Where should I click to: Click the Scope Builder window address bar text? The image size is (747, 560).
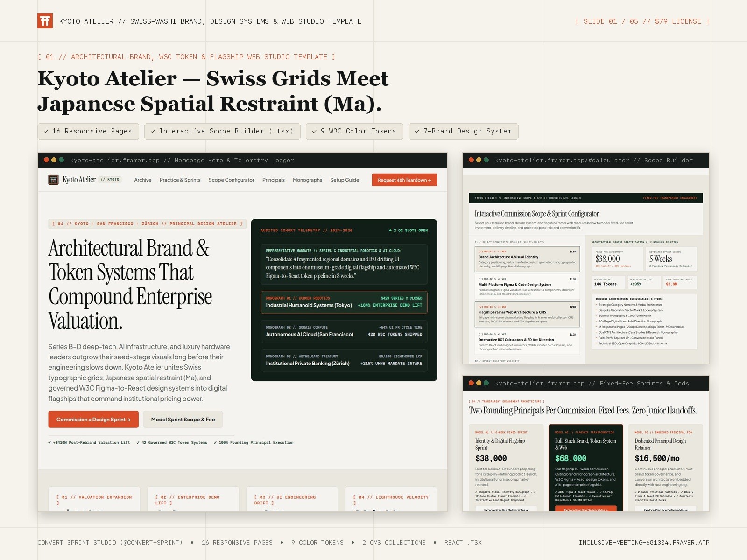click(x=594, y=160)
